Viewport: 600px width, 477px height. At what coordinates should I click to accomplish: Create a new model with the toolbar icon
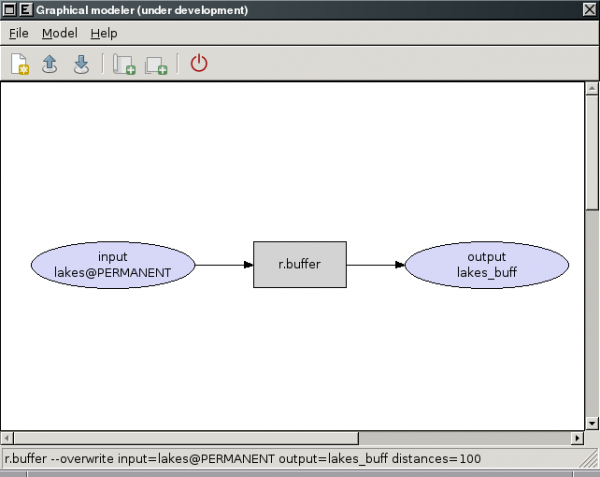[x=20, y=64]
